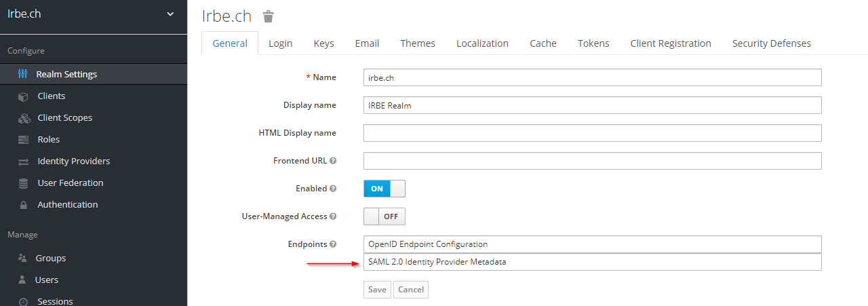Toggle the Enabled switch off
Screen dimensions: 868x306
click(384, 189)
